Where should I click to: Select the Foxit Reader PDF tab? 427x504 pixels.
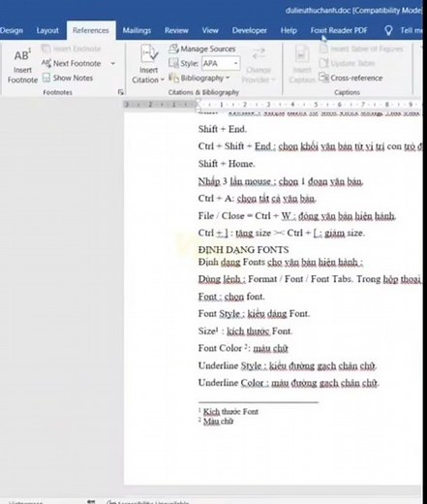339,30
